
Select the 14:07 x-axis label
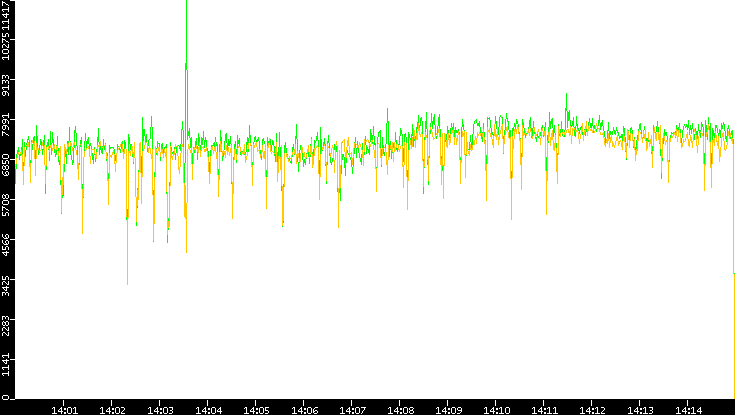(352, 410)
